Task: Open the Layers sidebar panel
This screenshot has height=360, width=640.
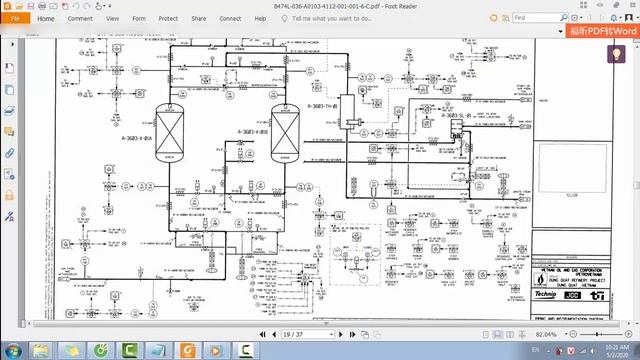Action: click(x=9, y=111)
